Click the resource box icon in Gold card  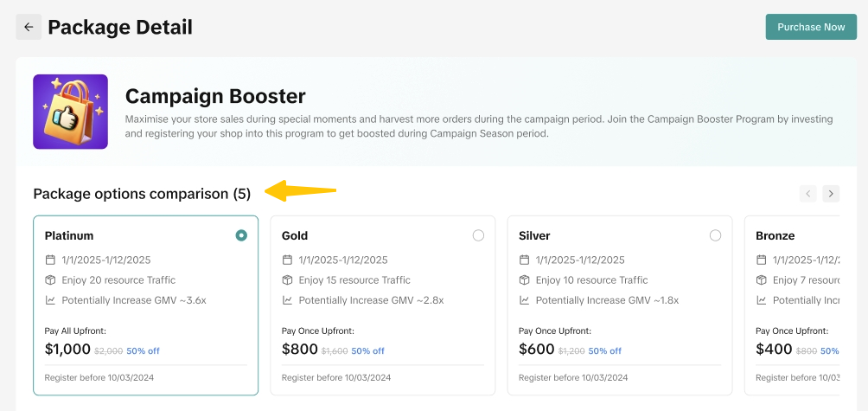pyautogui.click(x=287, y=280)
